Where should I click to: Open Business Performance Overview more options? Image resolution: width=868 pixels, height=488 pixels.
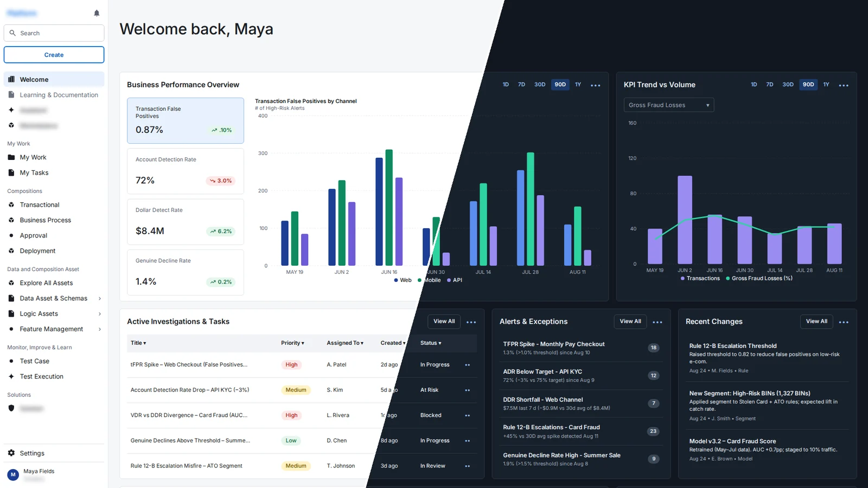(x=595, y=85)
